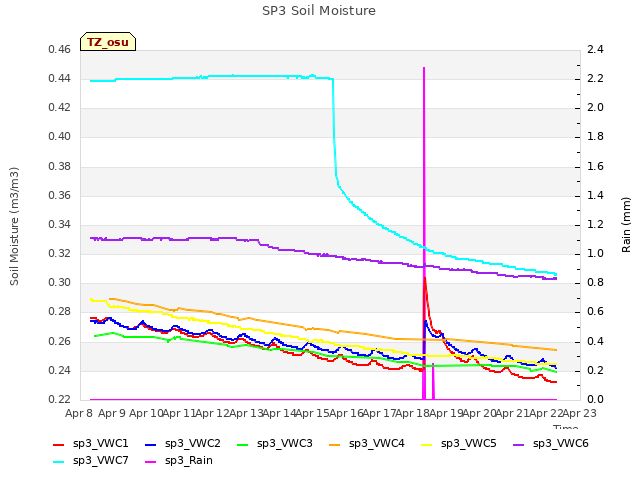Click the 1.0 right axis value
640x480 pixels.
pyautogui.click(x=595, y=253)
